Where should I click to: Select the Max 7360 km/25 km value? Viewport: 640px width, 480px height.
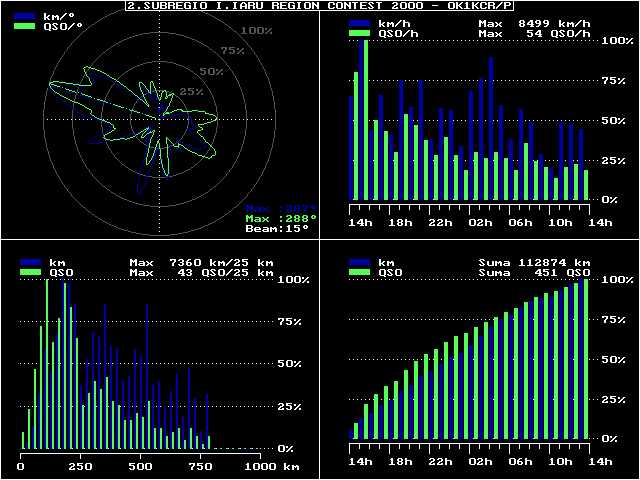coord(202,261)
